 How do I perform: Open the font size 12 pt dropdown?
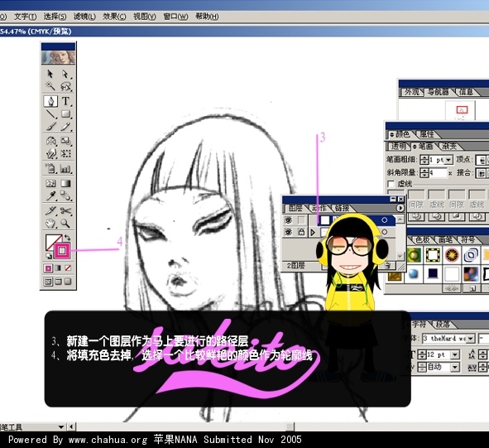click(x=455, y=355)
